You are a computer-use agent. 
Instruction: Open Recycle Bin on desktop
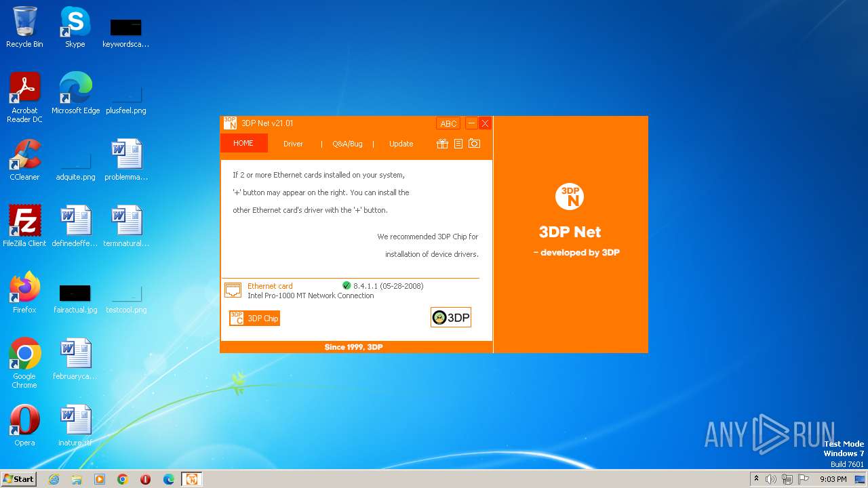click(x=24, y=27)
